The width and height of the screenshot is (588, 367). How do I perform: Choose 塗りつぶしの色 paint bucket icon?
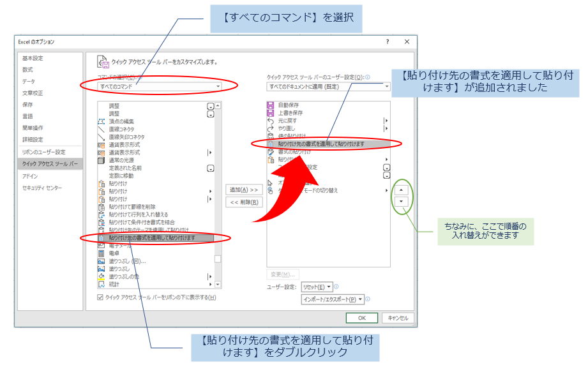pyautogui.click(x=102, y=276)
